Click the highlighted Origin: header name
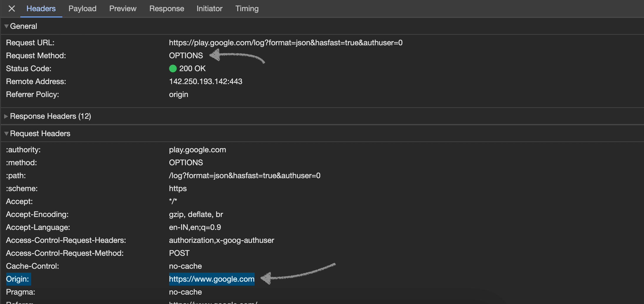644x304 pixels. tap(18, 279)
